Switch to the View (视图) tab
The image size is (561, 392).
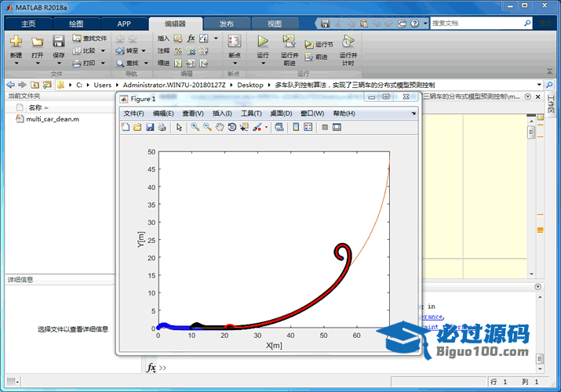coord(275,24)
